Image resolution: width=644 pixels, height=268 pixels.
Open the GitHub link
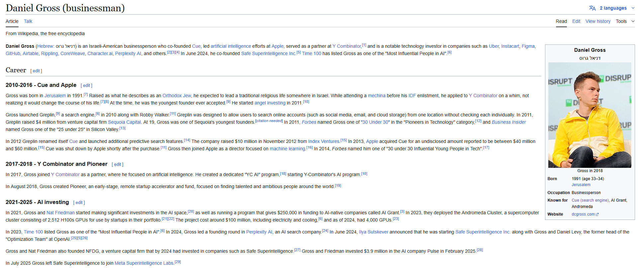point(13,53)
